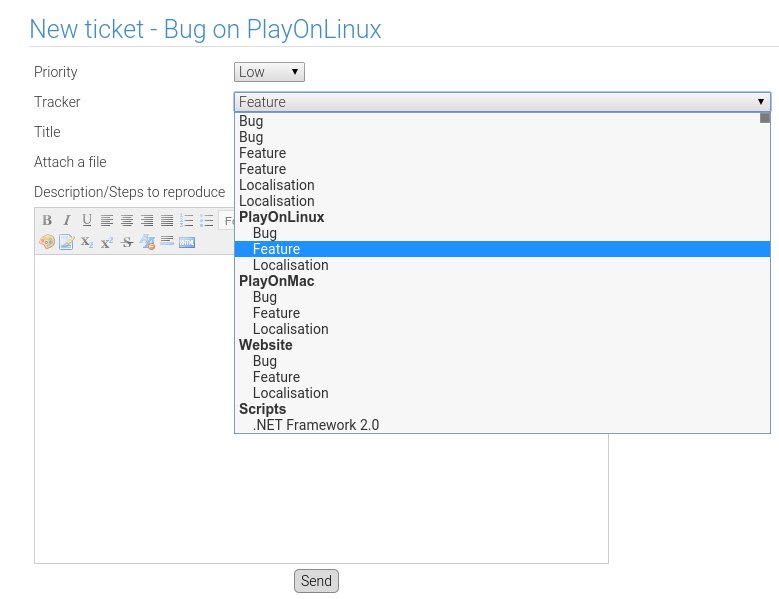Choose Localisation under PlayOnMac group
Screen dimensions: 779x599
502,329
